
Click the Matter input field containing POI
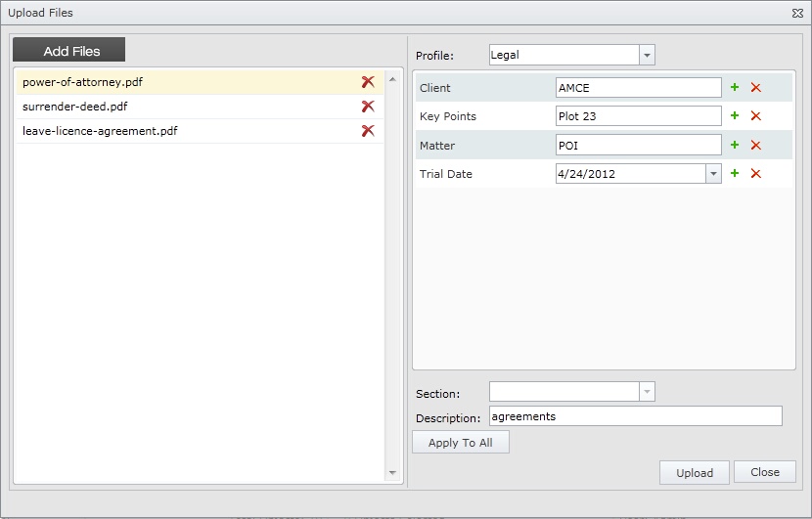click(x=639, y=145)
